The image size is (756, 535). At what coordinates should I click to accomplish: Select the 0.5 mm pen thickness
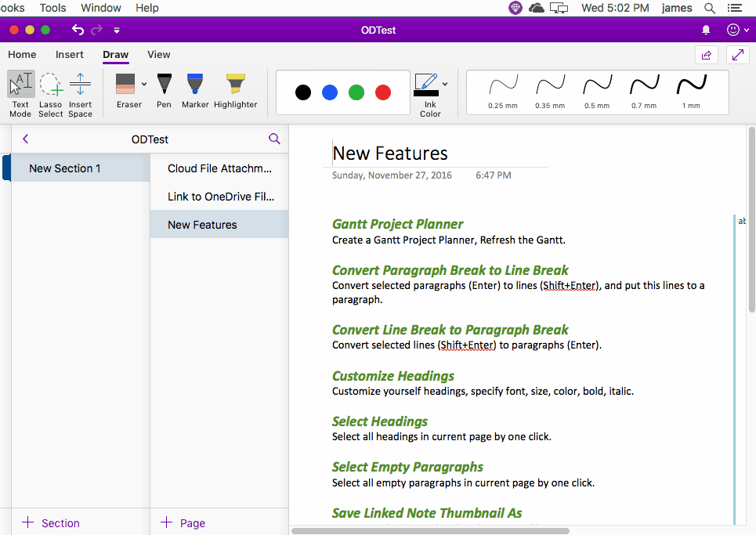coord(597,92)
